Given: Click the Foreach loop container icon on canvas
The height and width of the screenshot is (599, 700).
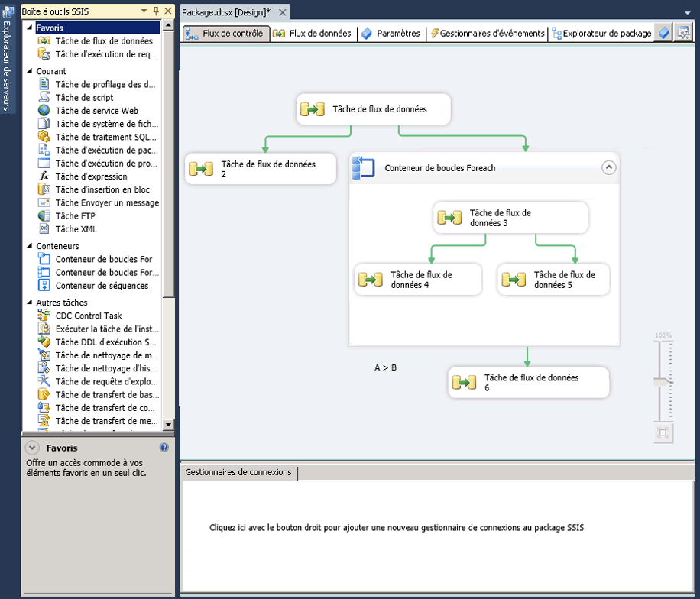Looking at the screenshot, I should click(363, 168).
